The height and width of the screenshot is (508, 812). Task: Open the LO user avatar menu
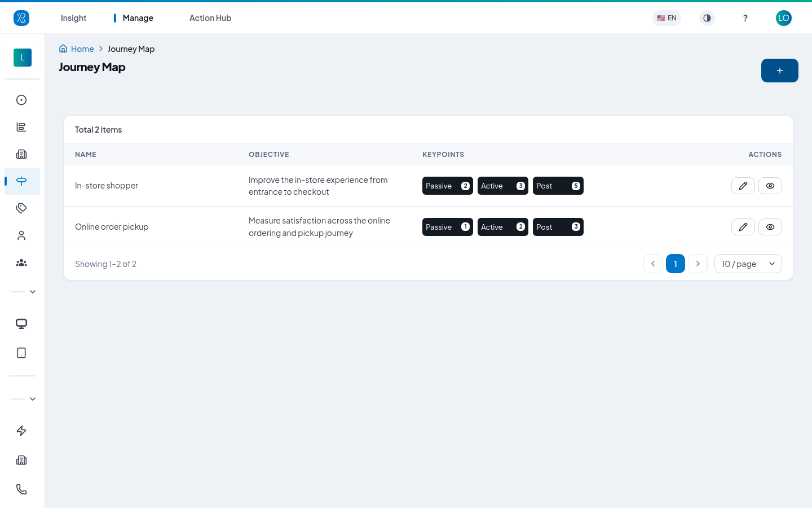point(784,18)
